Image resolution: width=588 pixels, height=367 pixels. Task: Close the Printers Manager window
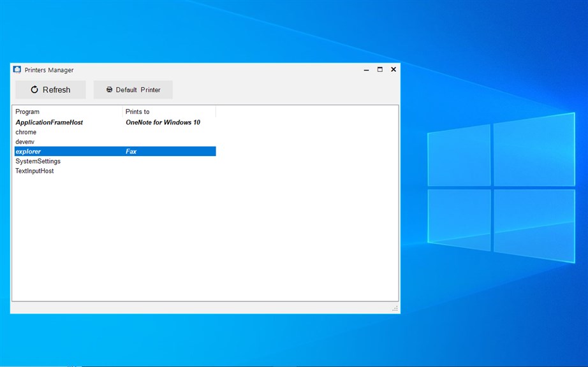tap(393, 69)
